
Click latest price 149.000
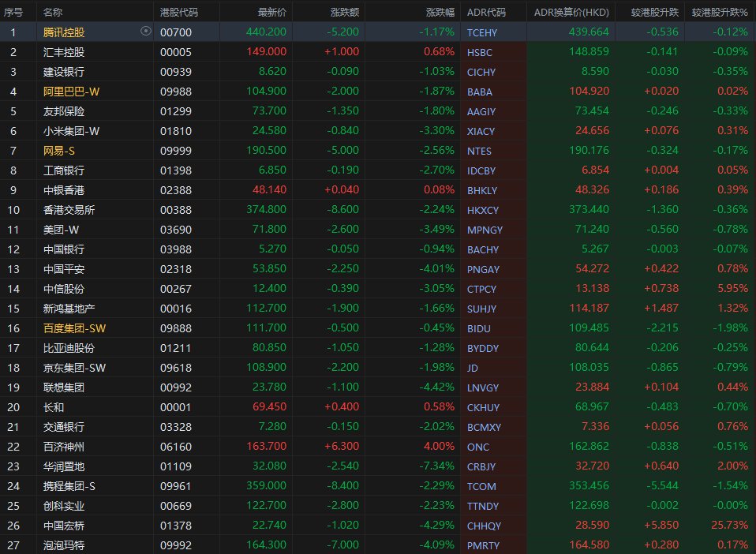tap(266, 51)
